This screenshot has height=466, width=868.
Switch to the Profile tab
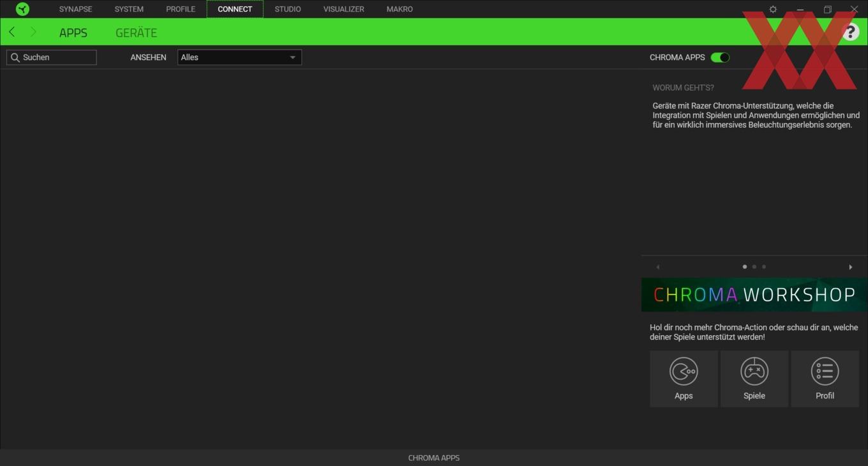pos(181,9)
